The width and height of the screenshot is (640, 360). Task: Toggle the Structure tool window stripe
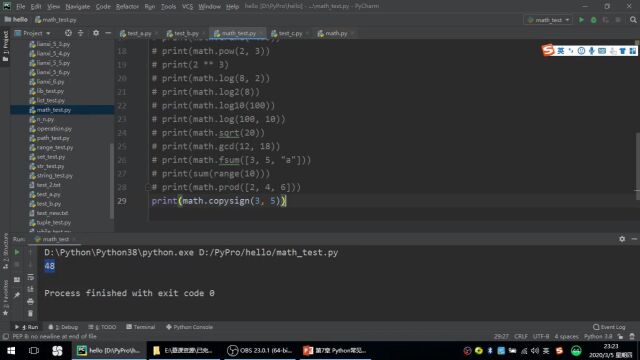[x=5, y=251]
